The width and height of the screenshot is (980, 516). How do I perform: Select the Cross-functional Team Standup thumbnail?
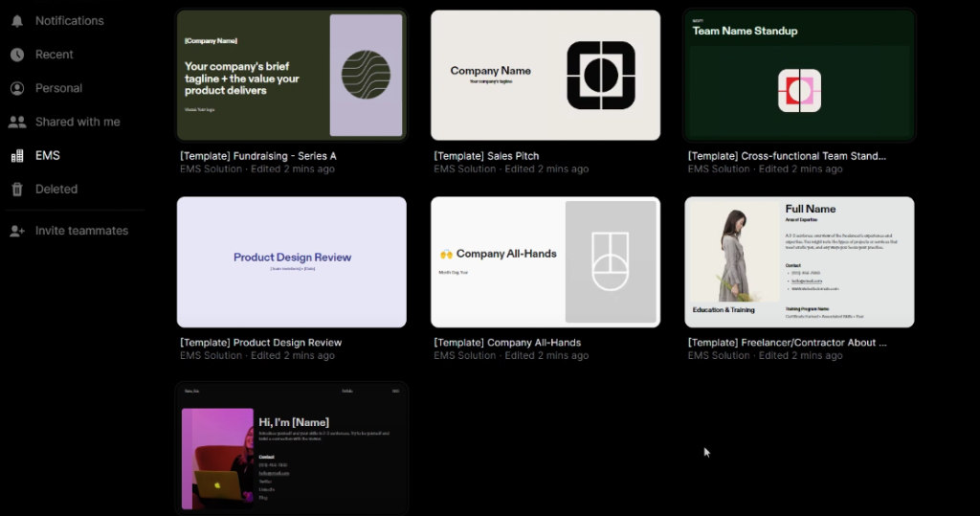(x=799, y=76)
